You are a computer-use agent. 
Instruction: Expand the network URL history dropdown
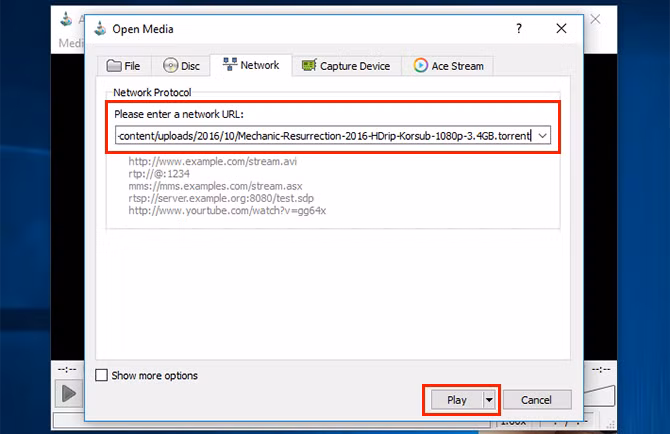(542, 136)
